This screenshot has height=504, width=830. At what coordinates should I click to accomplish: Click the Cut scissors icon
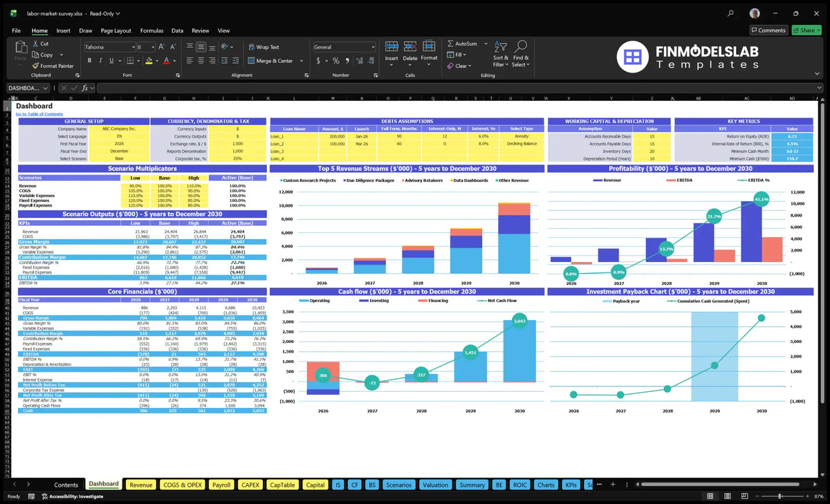coord(35,44)
